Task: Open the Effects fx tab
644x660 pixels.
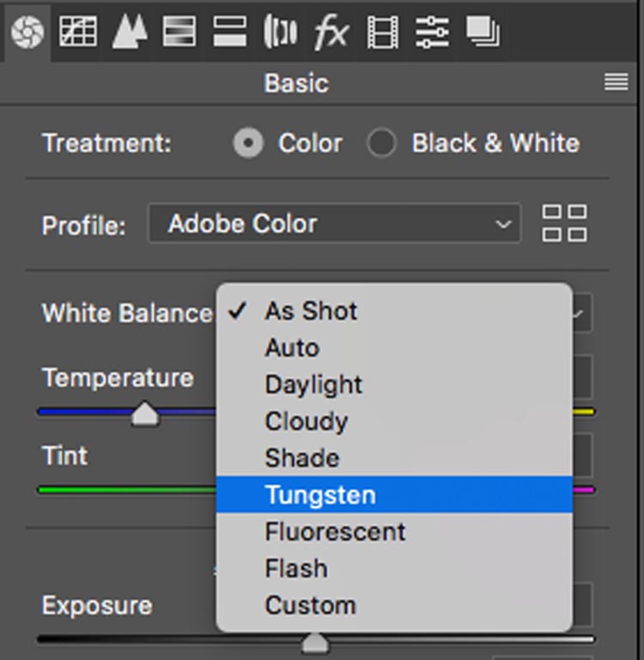Action: tap(331, 33)
